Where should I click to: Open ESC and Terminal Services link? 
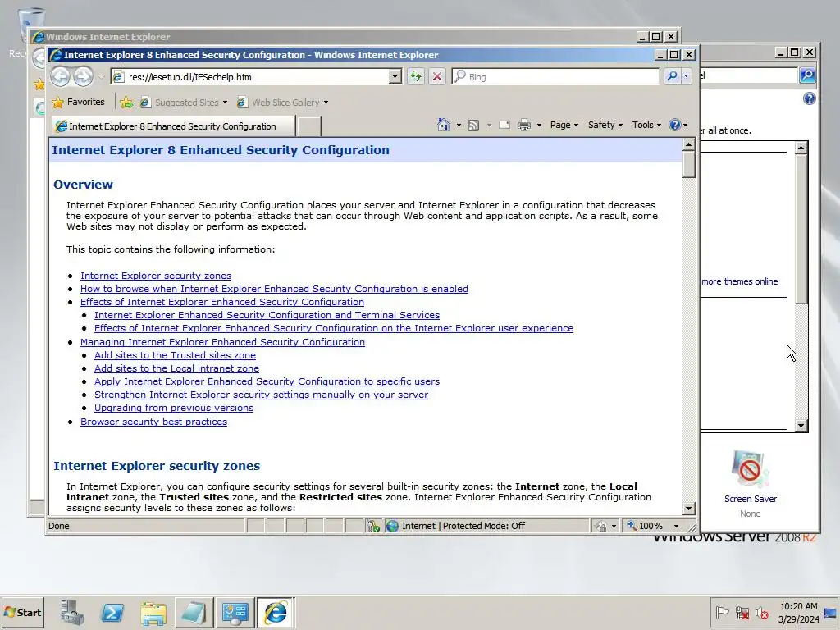coord(267,315)
